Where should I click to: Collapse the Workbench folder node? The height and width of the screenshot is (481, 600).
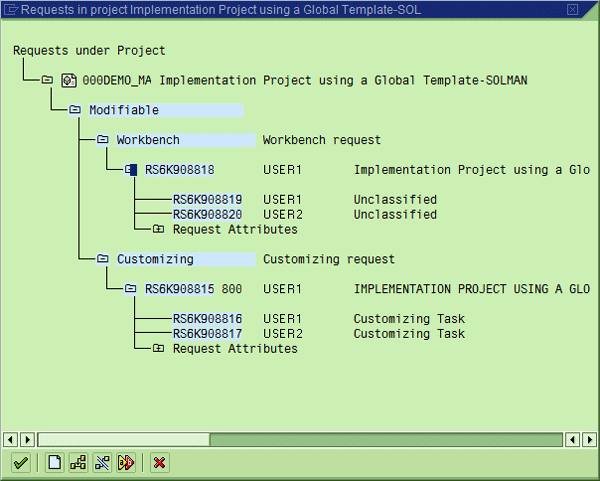click(x=103, y=139)
